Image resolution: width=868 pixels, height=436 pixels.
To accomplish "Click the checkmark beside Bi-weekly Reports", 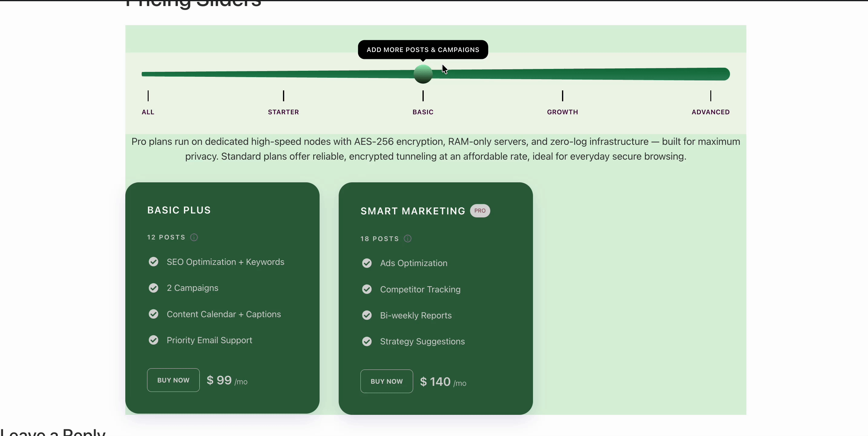I will (x=367, y=315).
